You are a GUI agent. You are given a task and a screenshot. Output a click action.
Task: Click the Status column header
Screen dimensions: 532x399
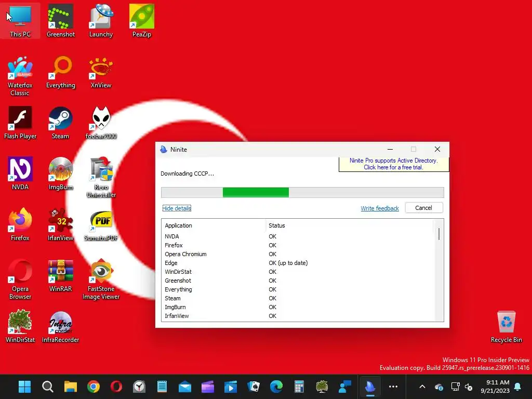point(350,225)
